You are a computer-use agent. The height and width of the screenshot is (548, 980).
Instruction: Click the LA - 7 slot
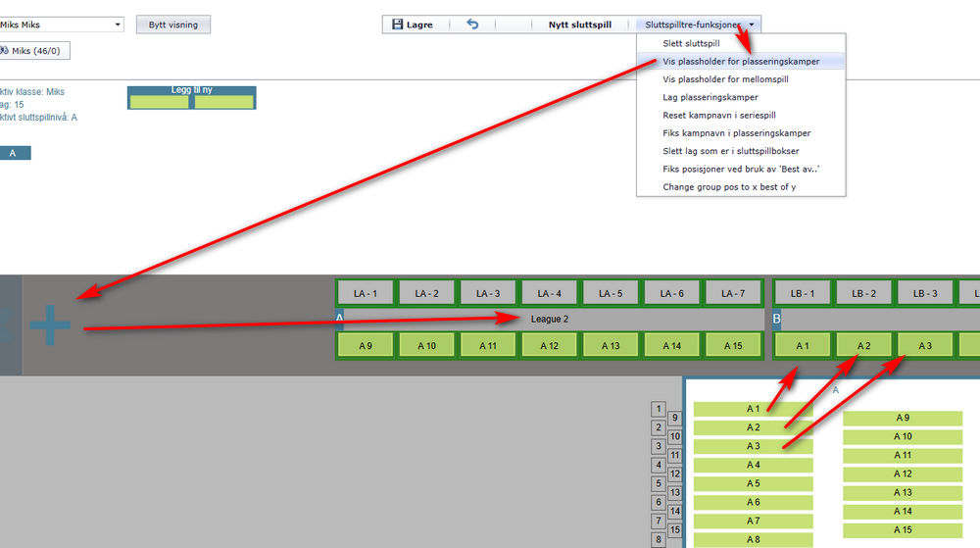733,293
